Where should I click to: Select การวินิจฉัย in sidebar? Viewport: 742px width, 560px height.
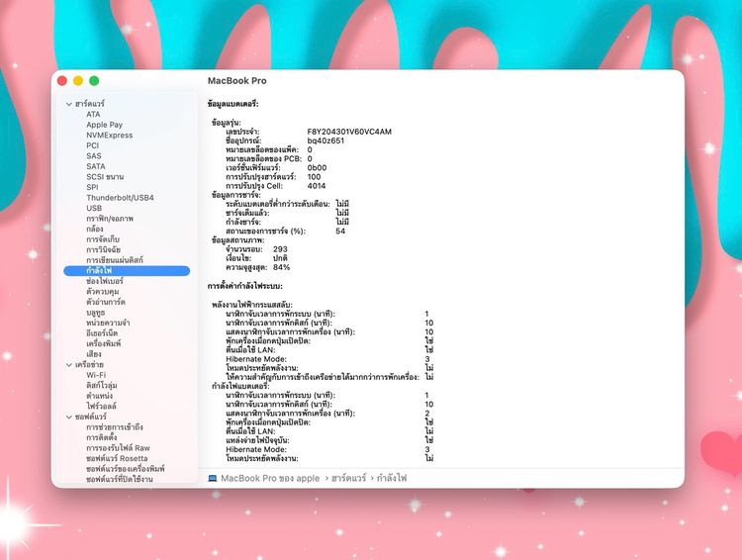[x=103, y=249]
